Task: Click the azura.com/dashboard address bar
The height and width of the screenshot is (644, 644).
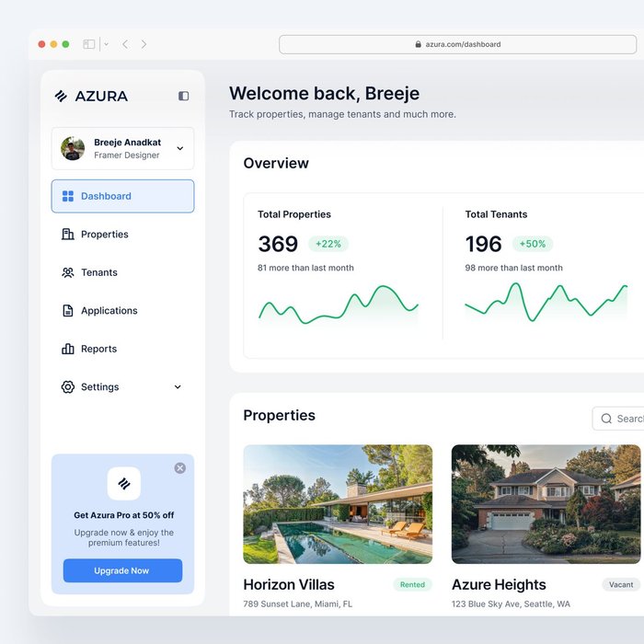Action: (x=457, y=44)
